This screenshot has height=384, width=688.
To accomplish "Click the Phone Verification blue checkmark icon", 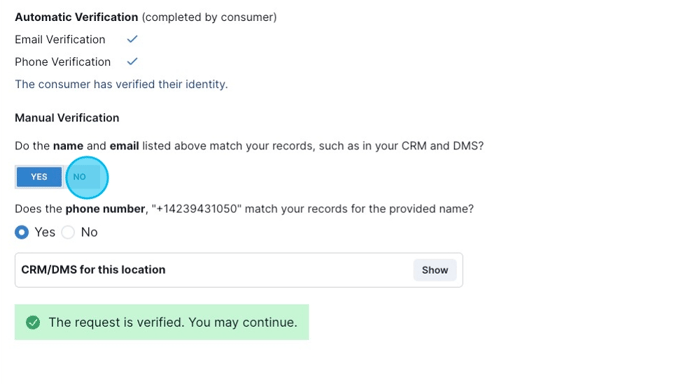I will [132, 61].
